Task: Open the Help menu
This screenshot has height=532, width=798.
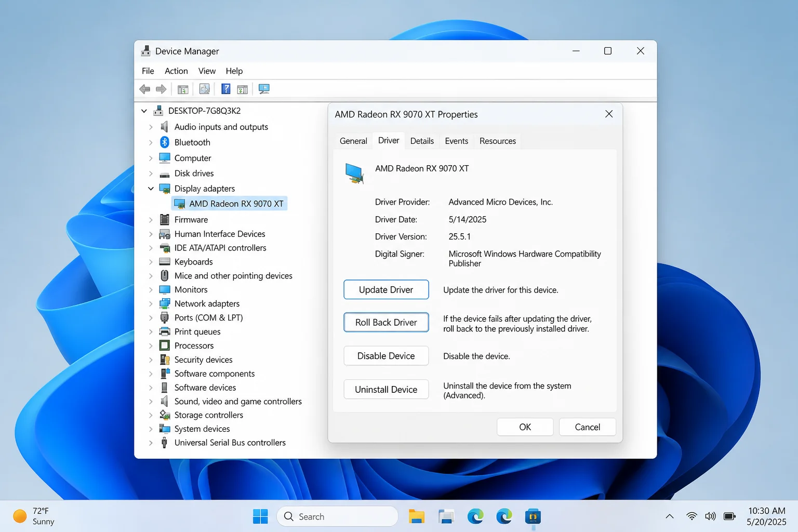Action: pyautogui.click(x=234, y=71)
